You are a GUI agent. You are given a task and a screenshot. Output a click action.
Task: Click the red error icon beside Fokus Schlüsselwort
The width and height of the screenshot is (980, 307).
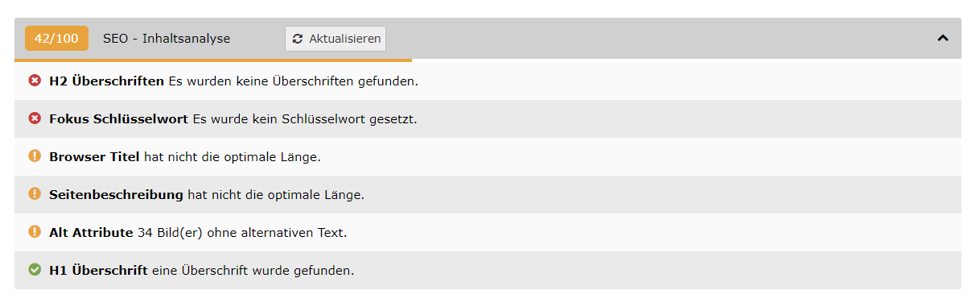35,118
